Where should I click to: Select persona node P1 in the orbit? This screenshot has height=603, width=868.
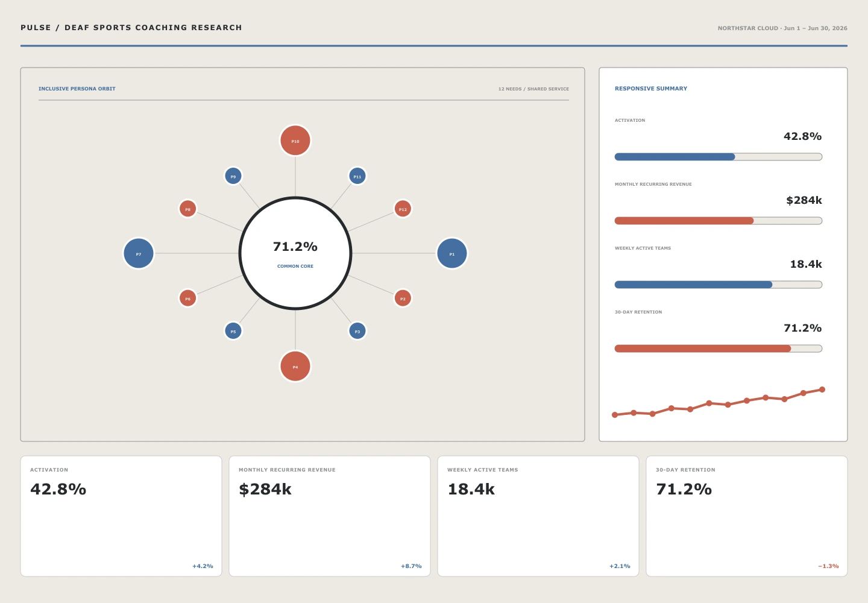point(452,253)
